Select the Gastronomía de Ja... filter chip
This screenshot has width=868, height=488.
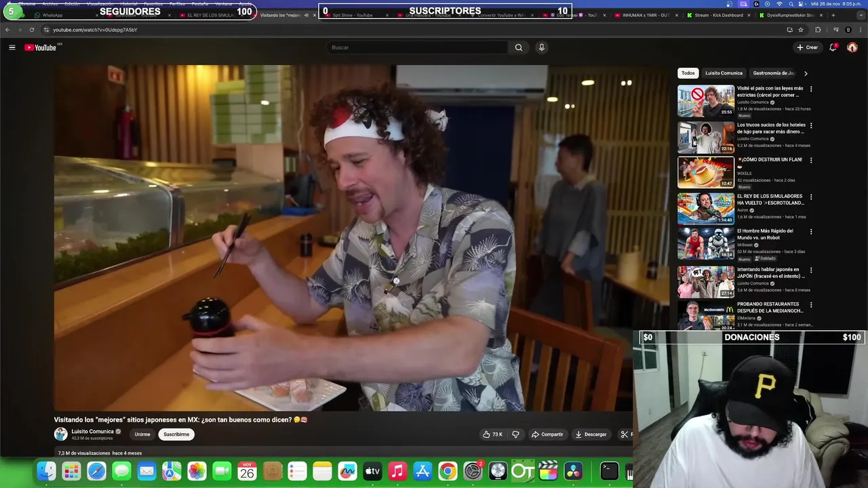[x=773, y=73]
